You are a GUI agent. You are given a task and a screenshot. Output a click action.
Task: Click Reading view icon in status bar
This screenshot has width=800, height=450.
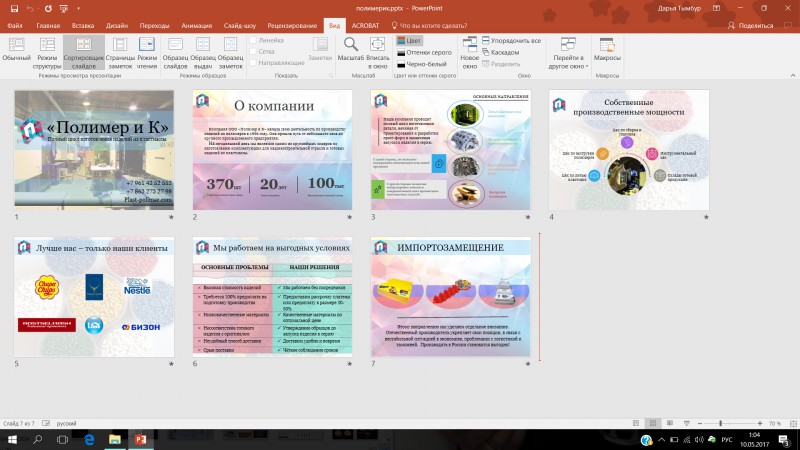coord(670,423)
